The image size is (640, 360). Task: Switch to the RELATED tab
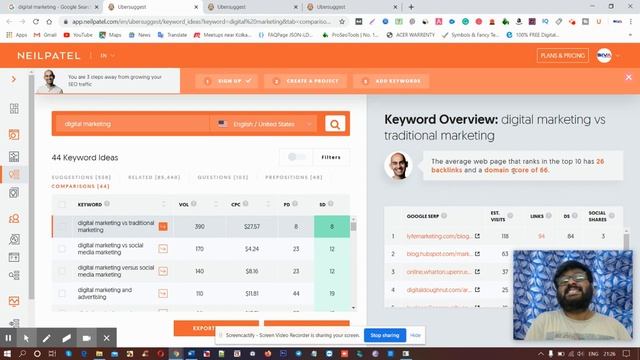tap(154, 178)
